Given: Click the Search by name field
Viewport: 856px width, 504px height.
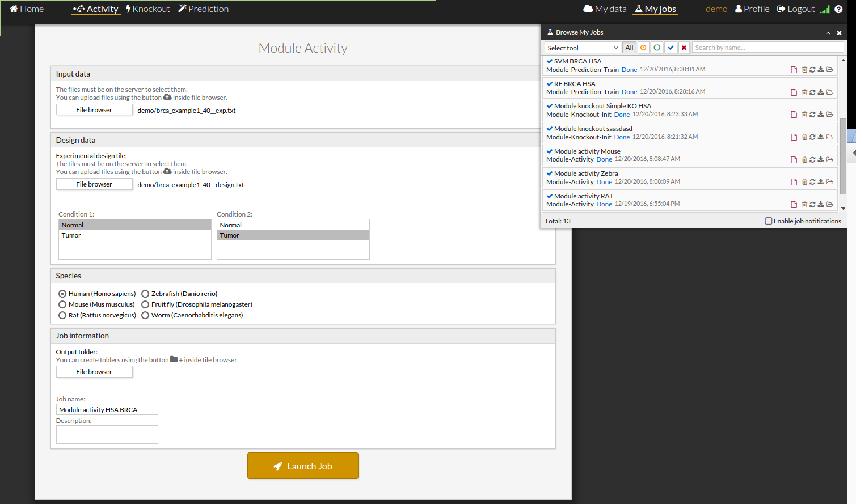Looking at the screenshot, I should 768,48.
